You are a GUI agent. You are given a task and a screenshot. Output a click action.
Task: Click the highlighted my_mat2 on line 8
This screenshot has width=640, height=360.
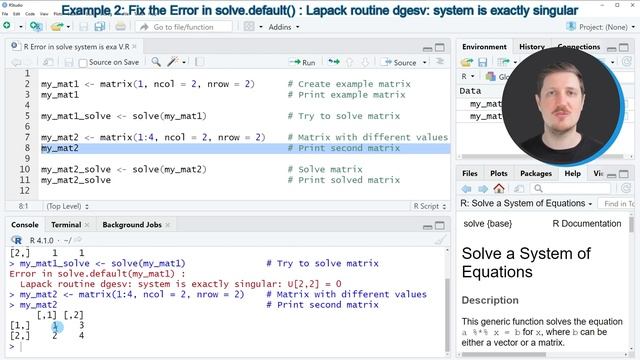[x=60, y=148]
